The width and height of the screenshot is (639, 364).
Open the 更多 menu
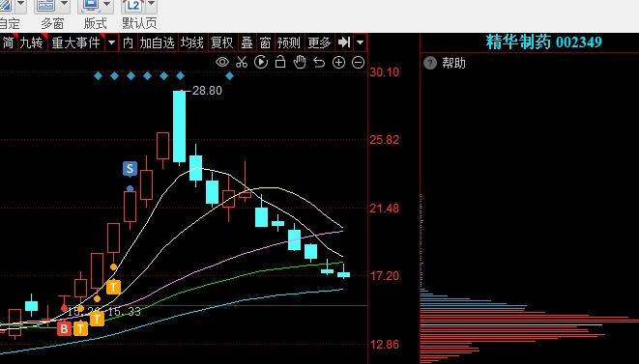click(x=319, y=42)
